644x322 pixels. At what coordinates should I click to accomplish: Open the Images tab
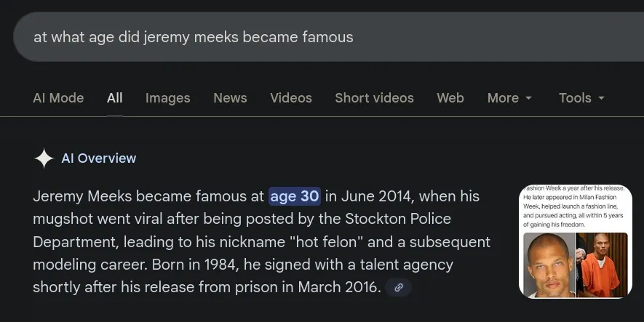coord(167,98)
